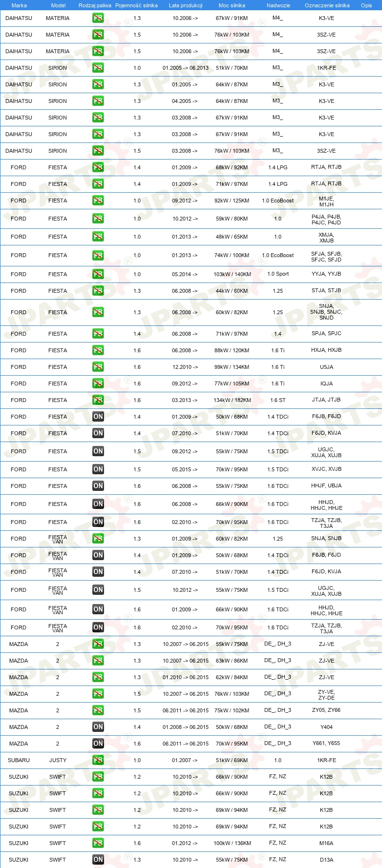Select the "44kW / 60KM" power cell
Viewport: 382px width, 868px height.
point(232,291)
